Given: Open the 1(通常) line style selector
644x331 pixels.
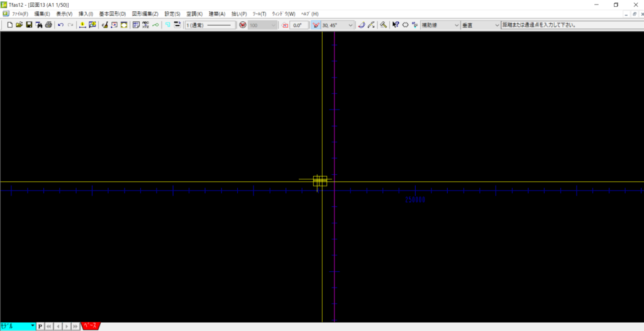Looking at the screenshot, I should (210, 25).
